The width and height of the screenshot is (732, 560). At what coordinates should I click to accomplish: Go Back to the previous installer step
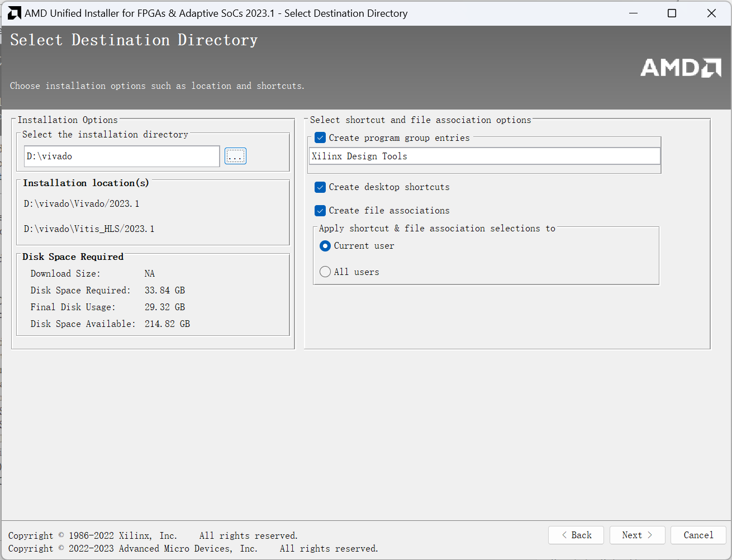click(576, 535)
